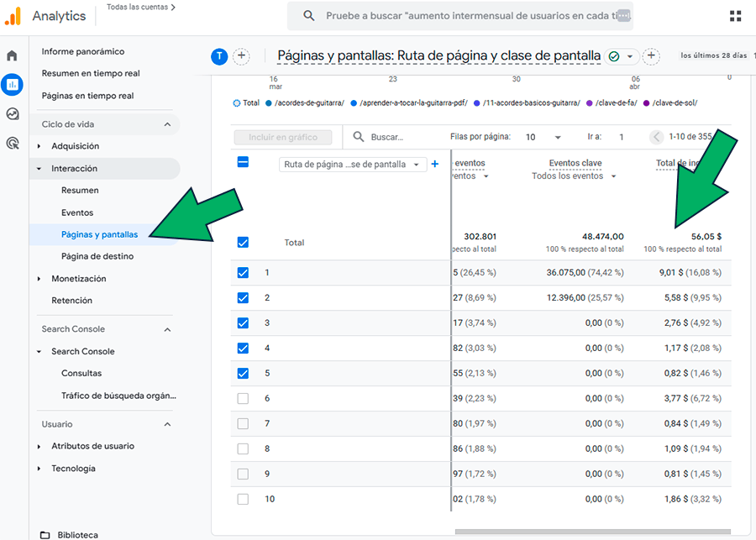Click the plus icon next to the T avatar
756x540 pixels.
241,56
